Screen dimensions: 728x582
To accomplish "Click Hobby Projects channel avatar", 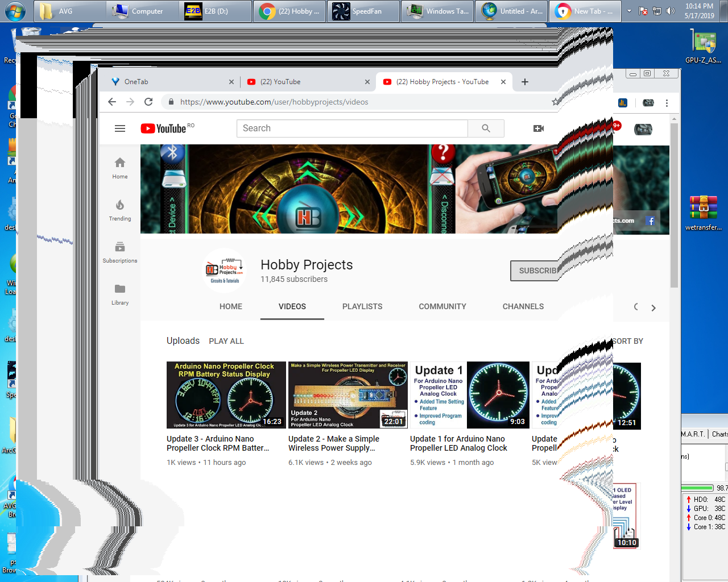I will pos(225,271).
